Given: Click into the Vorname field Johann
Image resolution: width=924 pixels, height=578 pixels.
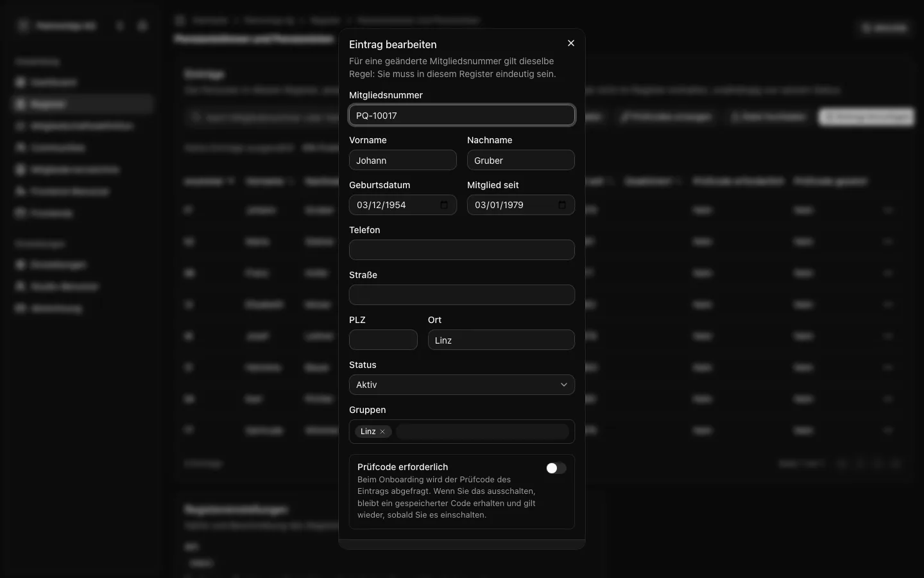Looking at the screenshot, I should 403,160.
